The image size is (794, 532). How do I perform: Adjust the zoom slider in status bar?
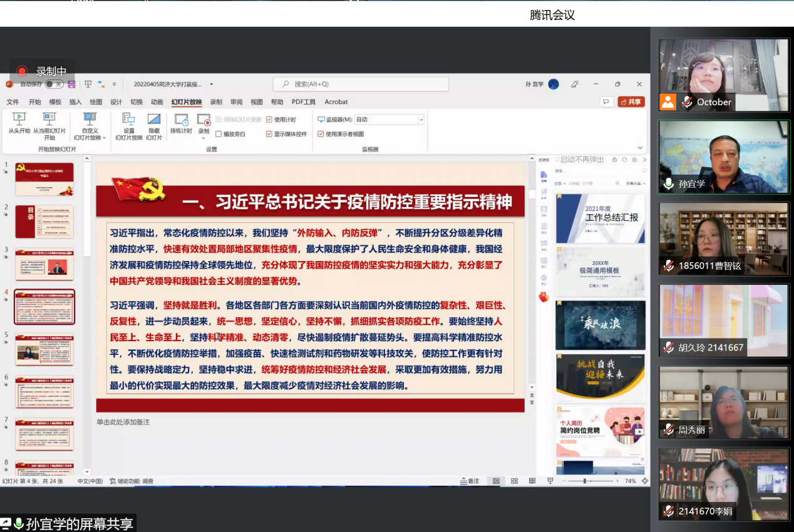[x=585, y=481]
